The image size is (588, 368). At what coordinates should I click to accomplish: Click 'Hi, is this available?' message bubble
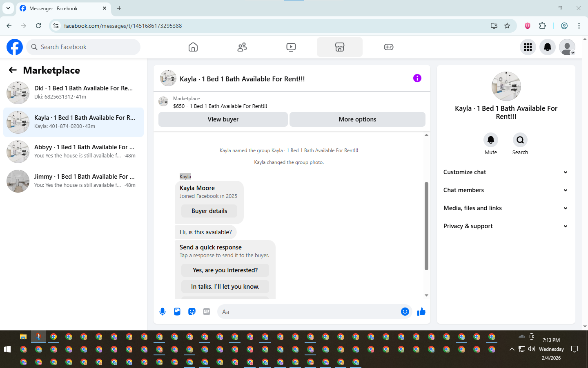pyautogui.click(x=205, y=232)
